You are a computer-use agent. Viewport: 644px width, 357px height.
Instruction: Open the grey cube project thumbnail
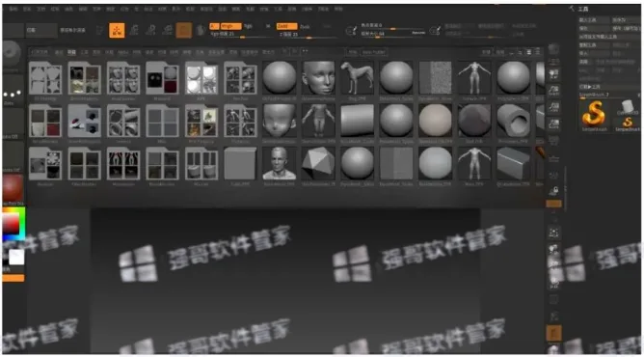click(240, 163)
